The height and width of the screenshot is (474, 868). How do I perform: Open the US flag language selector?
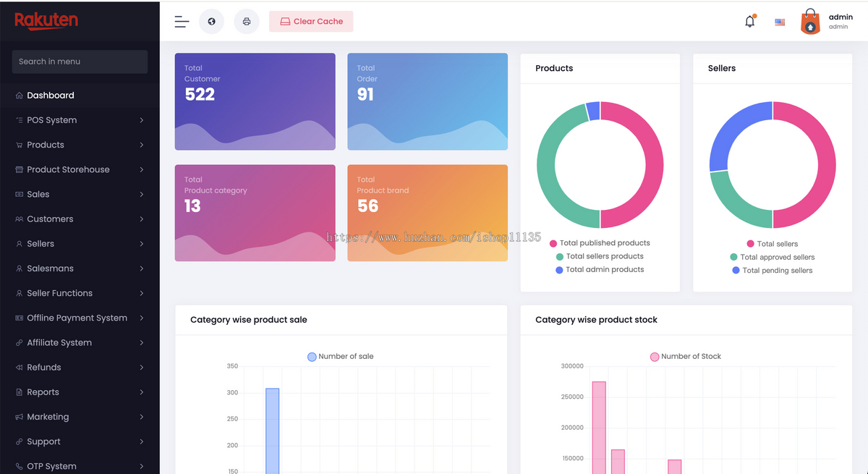(780, 22)
